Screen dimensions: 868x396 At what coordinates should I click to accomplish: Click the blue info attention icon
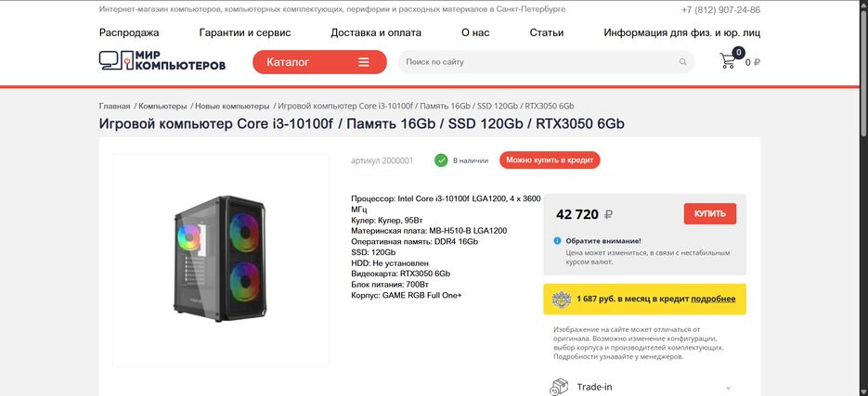[557, 241]
